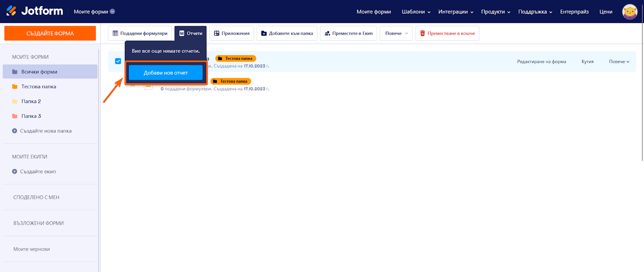Image resolution: width=644 pixels, height=272 pixels.
Task: Expand the toolbar Повече dropdown
Action: tap(396, 33)
